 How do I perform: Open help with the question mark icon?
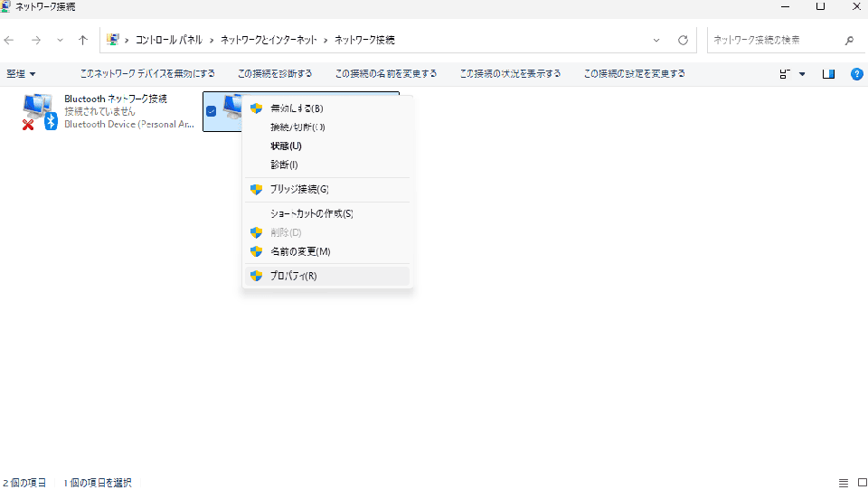(x=856, y=73)
